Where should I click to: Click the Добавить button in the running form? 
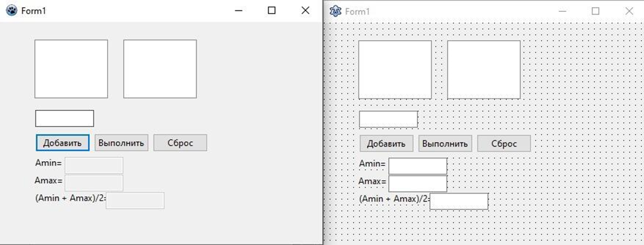pos(62,143)
